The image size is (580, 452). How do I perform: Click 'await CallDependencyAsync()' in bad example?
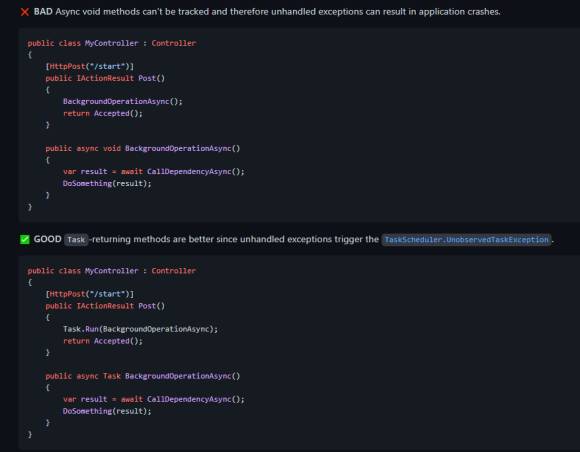(181, 172)
